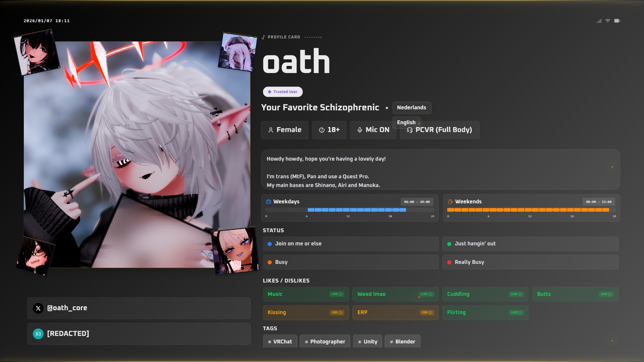Click the coffee cup icon next to Weekends

tap(450, 202)
